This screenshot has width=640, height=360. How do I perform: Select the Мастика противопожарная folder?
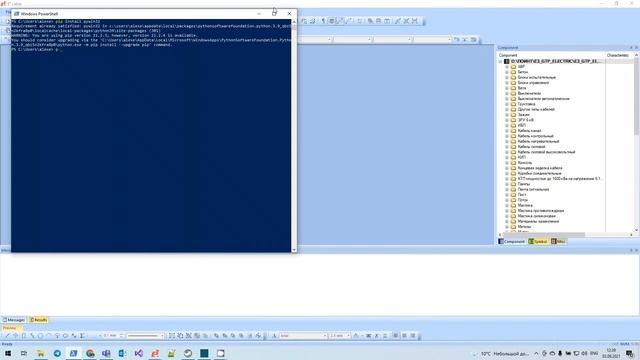tap(540, 211)
